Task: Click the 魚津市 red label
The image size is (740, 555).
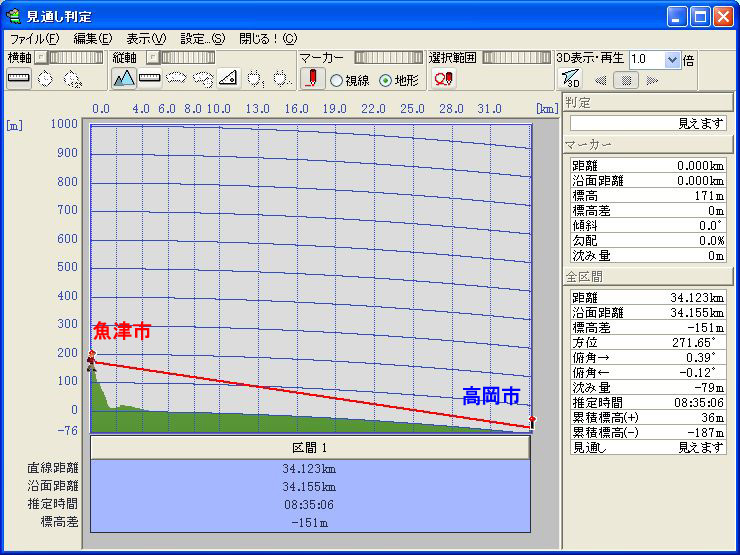Action: coord(122,331)
